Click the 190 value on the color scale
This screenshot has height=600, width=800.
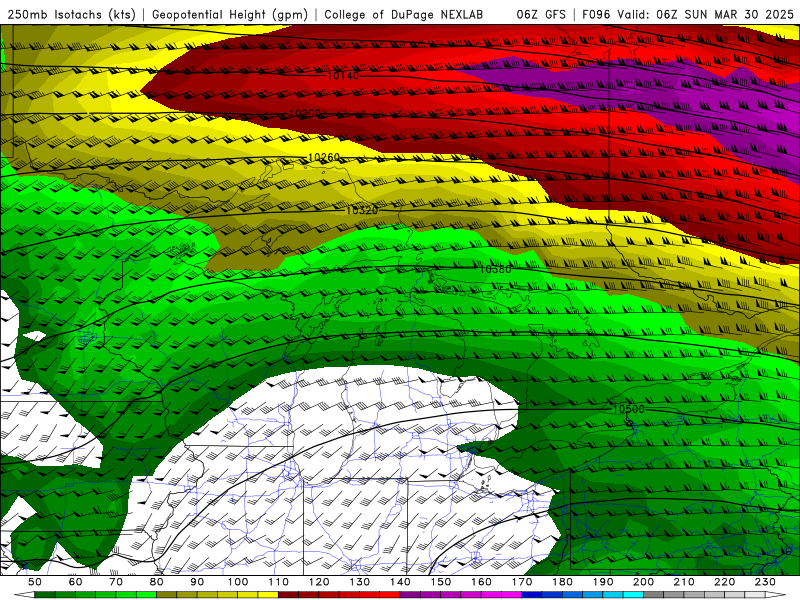coord(603,582)
